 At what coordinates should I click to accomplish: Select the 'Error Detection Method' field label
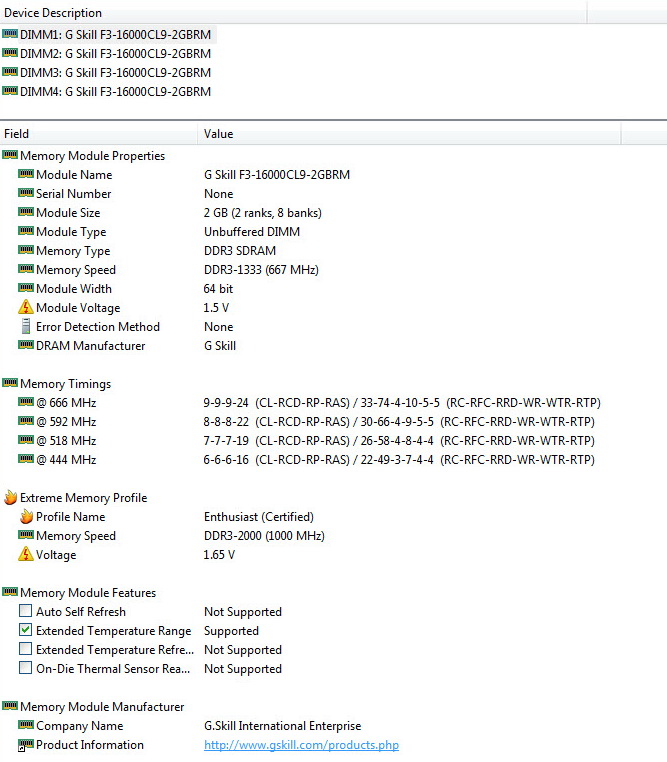[98, 327]
